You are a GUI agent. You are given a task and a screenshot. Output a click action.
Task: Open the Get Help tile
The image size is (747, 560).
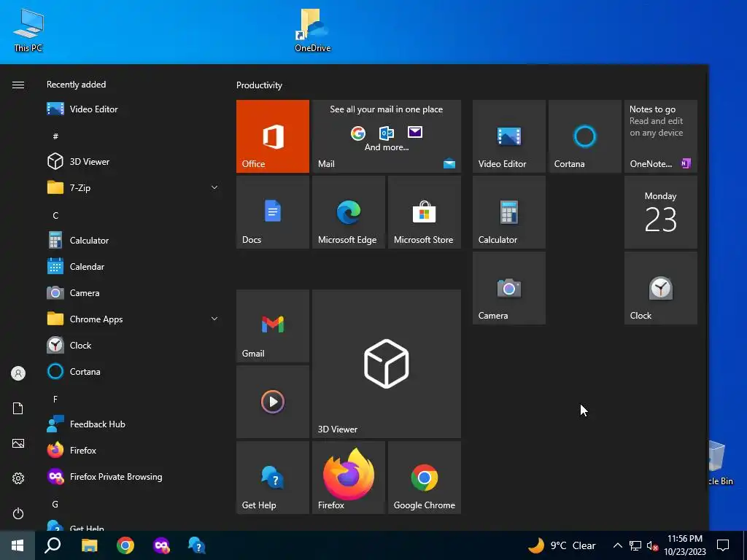(x=273, y=478)
